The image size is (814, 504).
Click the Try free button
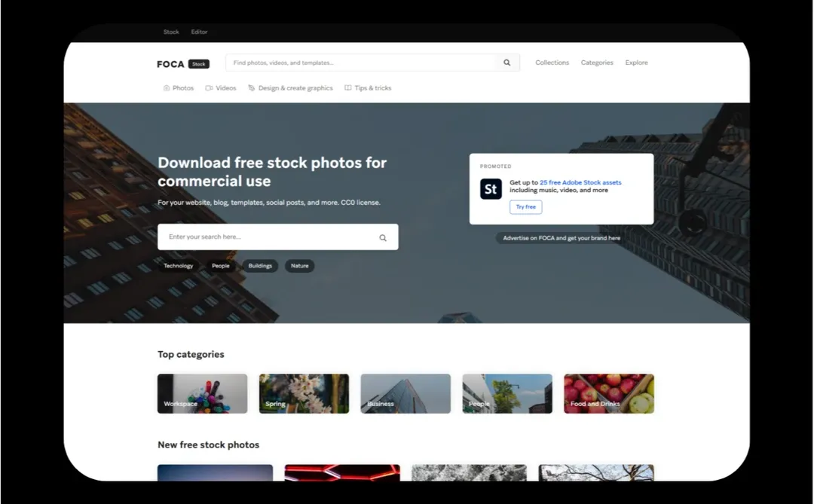point(525,207)
